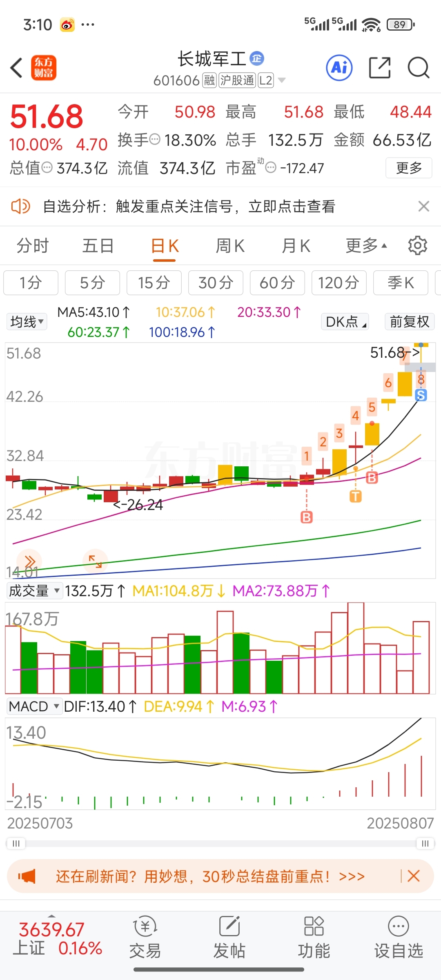Dismiss the 自选分析 notice with X
This screenshot has height=980, width=441.
click(x=424, y=206)
